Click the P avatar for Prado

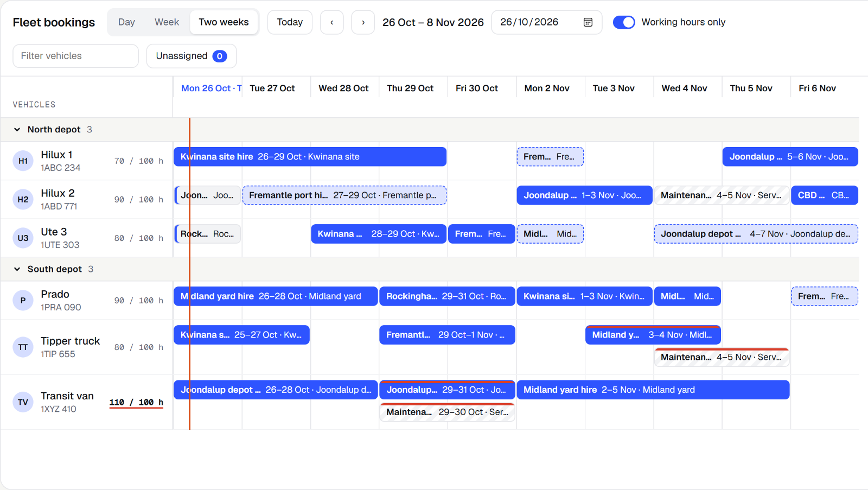tap(23, 300)
